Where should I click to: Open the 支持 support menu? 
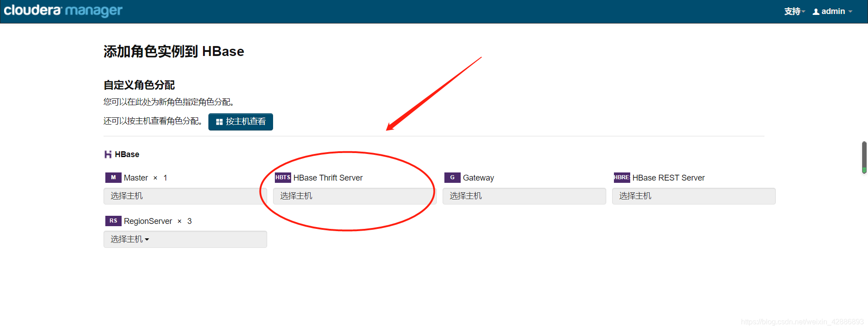(794, 11)
